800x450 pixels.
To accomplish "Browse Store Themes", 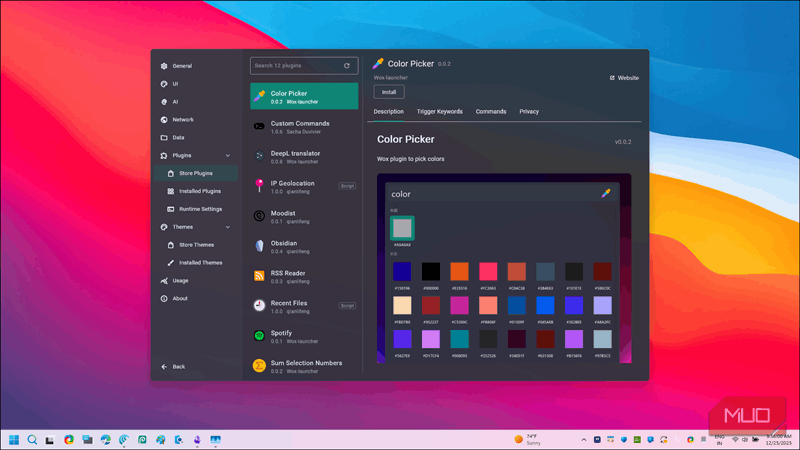I will [x=195, y=245].
